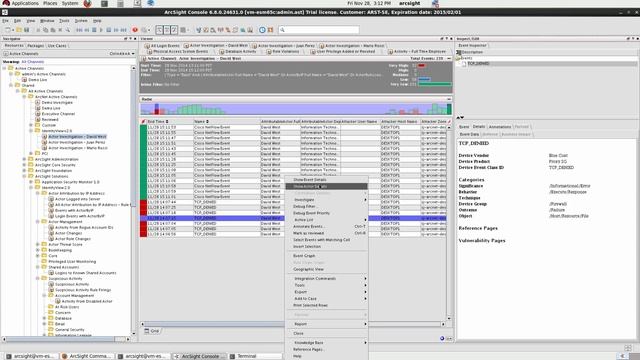Click the Very Low green severity bar
The width and height of the screenshot is (640, 360).
tap(435, 84)
